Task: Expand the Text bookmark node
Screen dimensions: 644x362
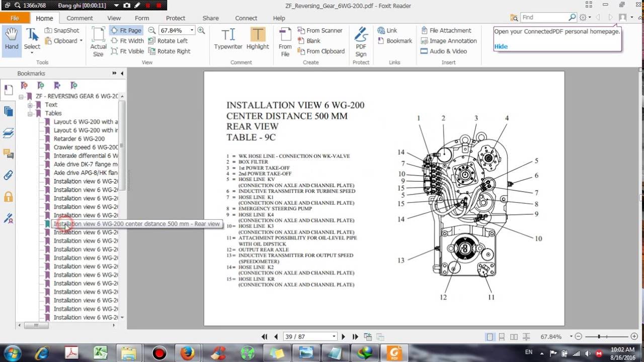Action: click(30, 105)
